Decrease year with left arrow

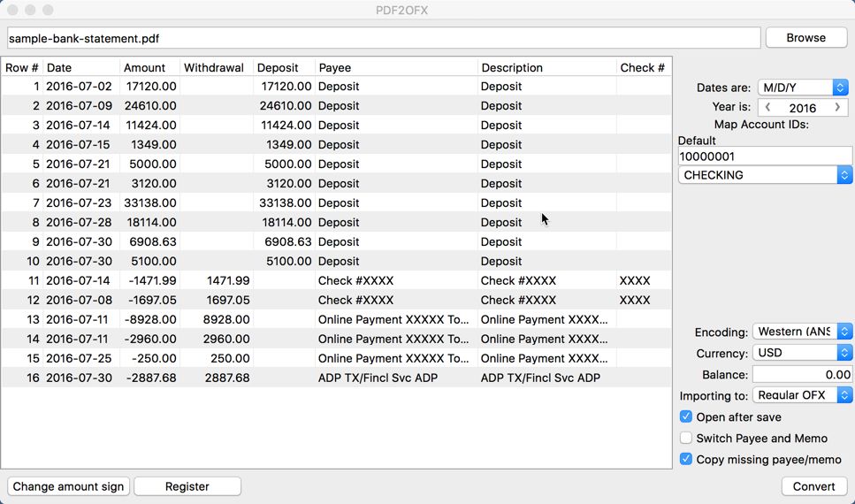click(767, 108)
